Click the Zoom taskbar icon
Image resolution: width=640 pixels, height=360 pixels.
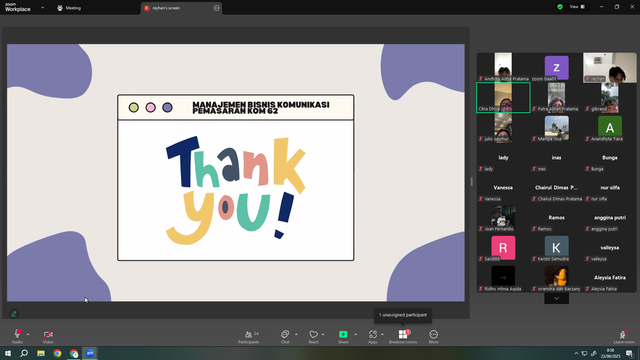tap(90, 353)
